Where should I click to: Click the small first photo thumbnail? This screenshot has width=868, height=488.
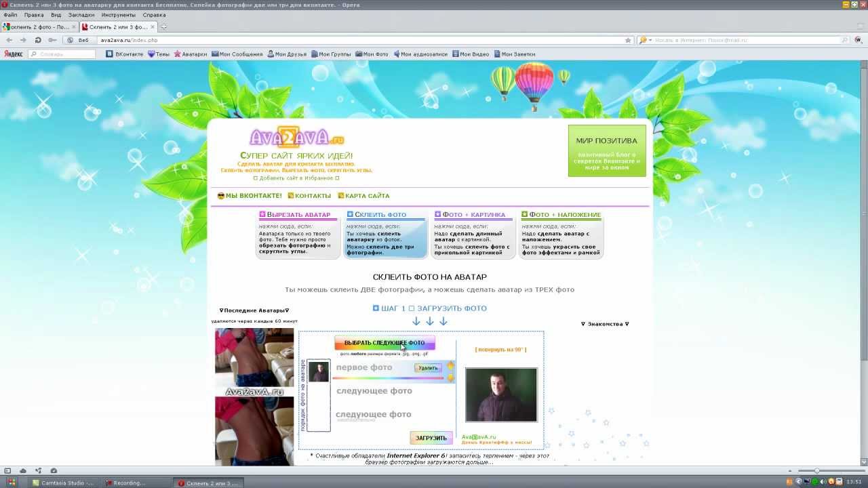(x=319, y=371)
